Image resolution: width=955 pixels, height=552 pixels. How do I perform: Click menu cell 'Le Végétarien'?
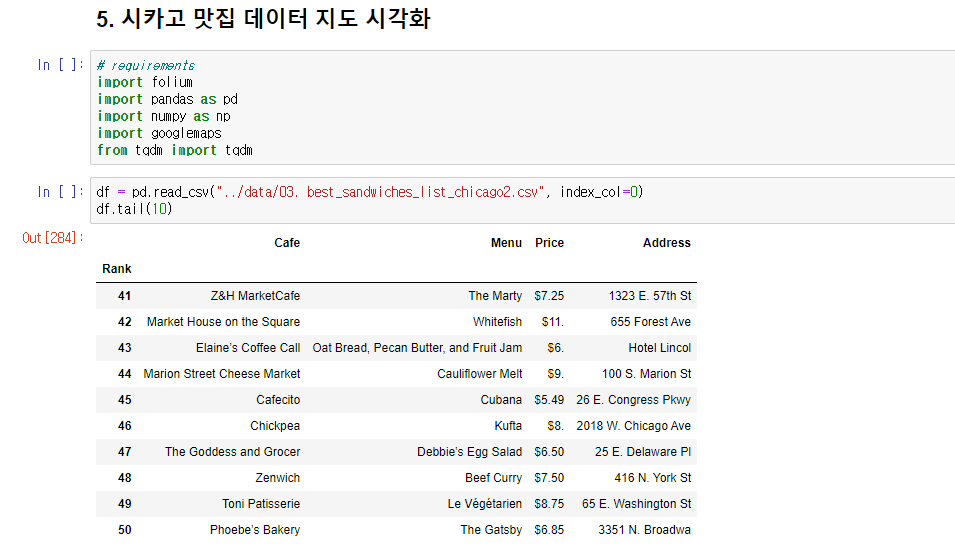[484, 504]
